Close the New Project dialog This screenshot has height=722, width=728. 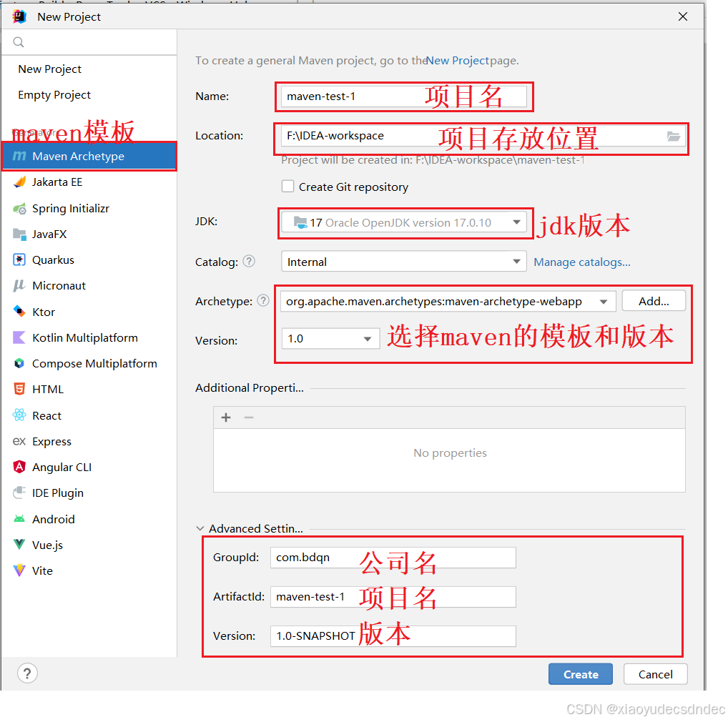tap(682, 16)
